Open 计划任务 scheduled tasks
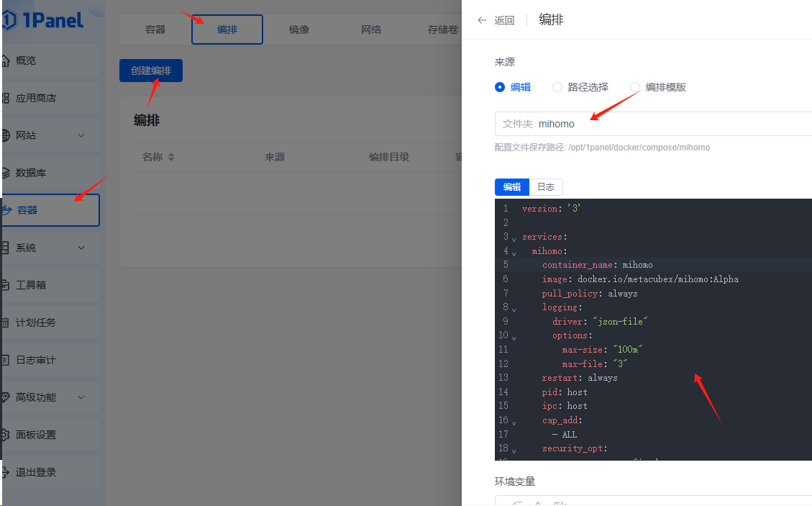 35,322
